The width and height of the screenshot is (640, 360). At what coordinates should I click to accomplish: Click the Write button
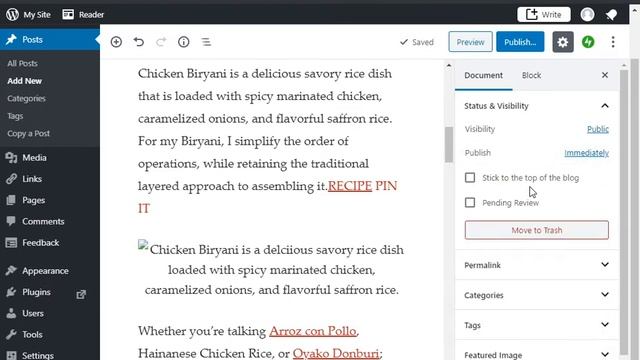click(544, 14)
